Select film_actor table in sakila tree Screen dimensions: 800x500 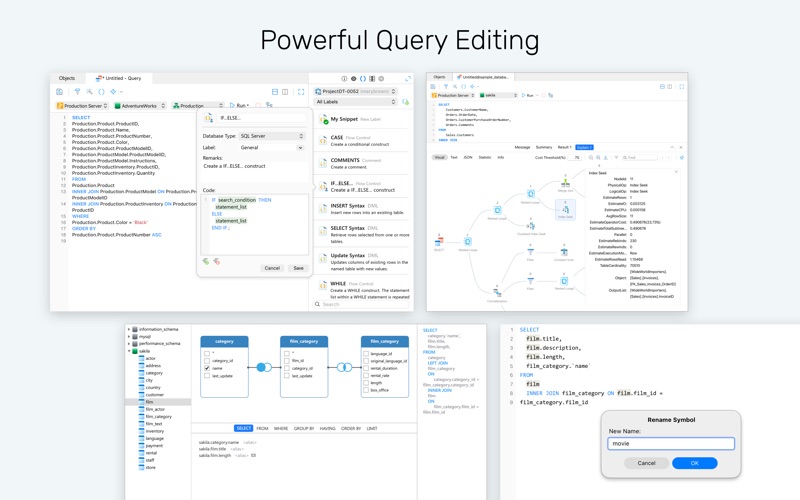point(155,409)
